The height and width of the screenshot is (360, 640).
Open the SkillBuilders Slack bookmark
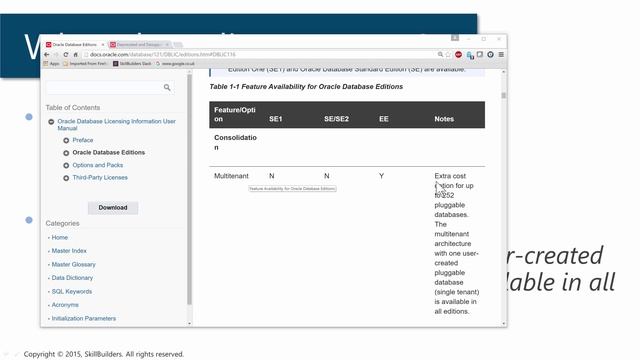(132, 64)
